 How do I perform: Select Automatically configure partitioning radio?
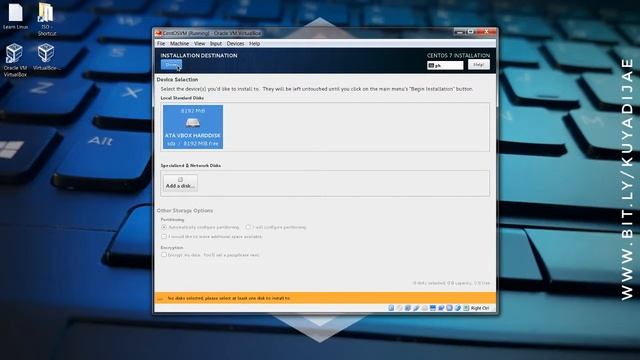pos(164,227)
